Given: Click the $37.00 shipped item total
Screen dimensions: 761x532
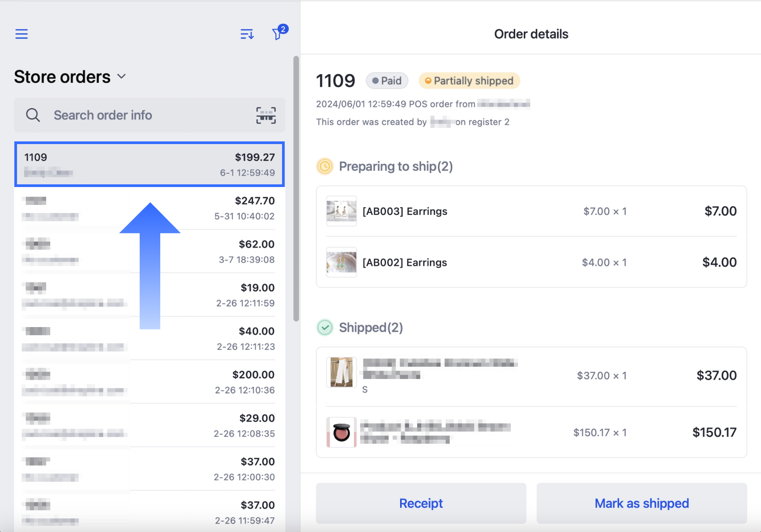Looking at the screenshot, I should (x=717, y=375).
